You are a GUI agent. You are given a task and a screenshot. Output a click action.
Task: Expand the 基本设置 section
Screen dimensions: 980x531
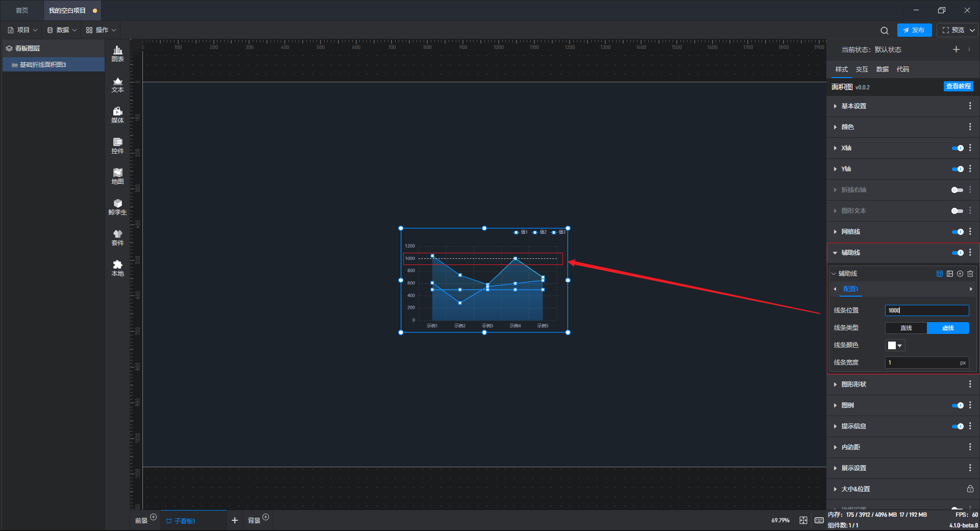(835, 106)
